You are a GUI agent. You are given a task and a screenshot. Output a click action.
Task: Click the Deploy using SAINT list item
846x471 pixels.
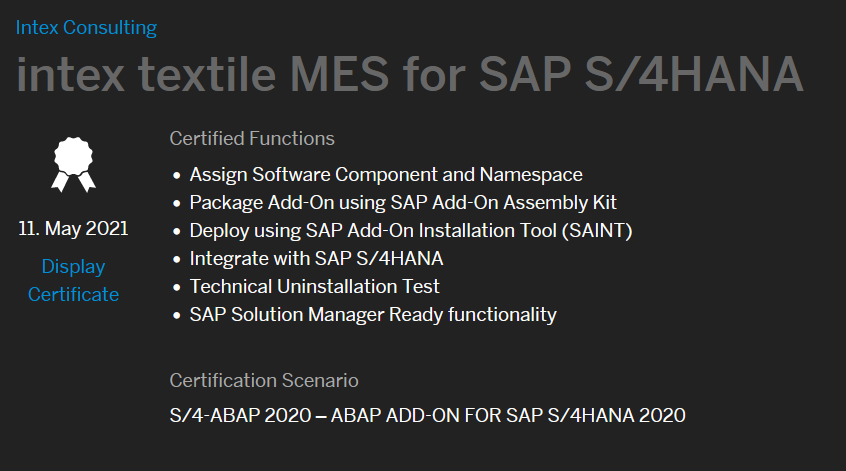coord(411,231)
